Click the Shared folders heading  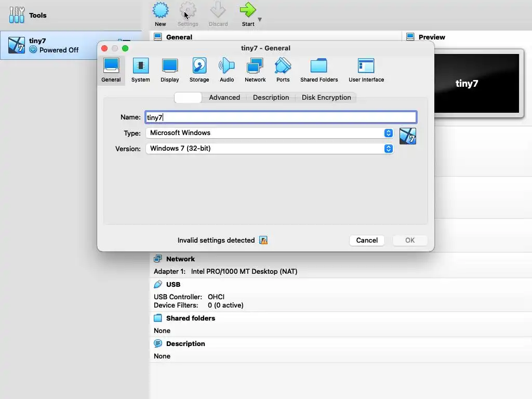pos(191,318)
